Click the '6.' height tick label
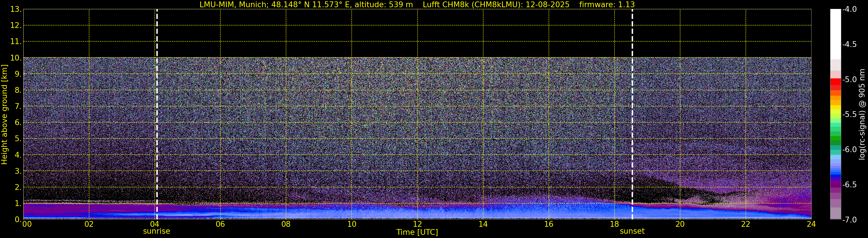Image resolution: width=868 pixels, height=238 pixels. (18, 122)
